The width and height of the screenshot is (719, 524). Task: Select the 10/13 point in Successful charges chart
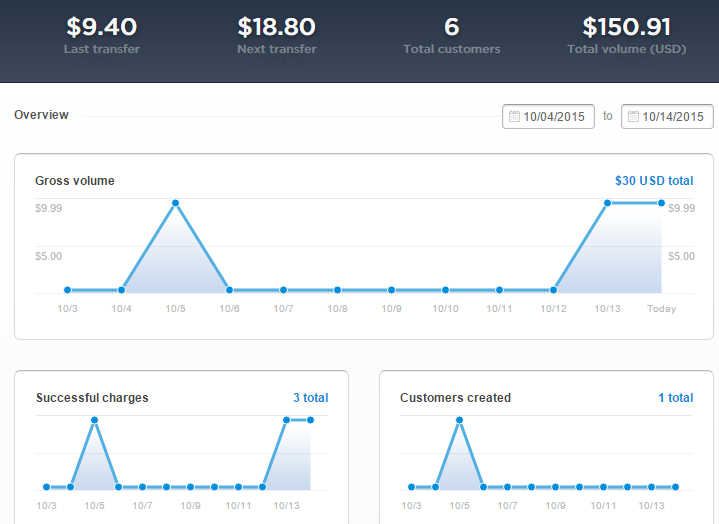[x=287, y=420]
